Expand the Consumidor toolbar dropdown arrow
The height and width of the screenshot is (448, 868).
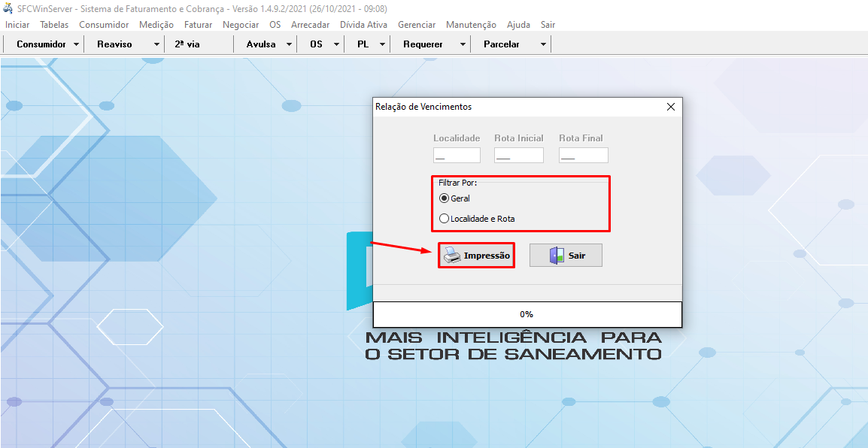point(76,44)
